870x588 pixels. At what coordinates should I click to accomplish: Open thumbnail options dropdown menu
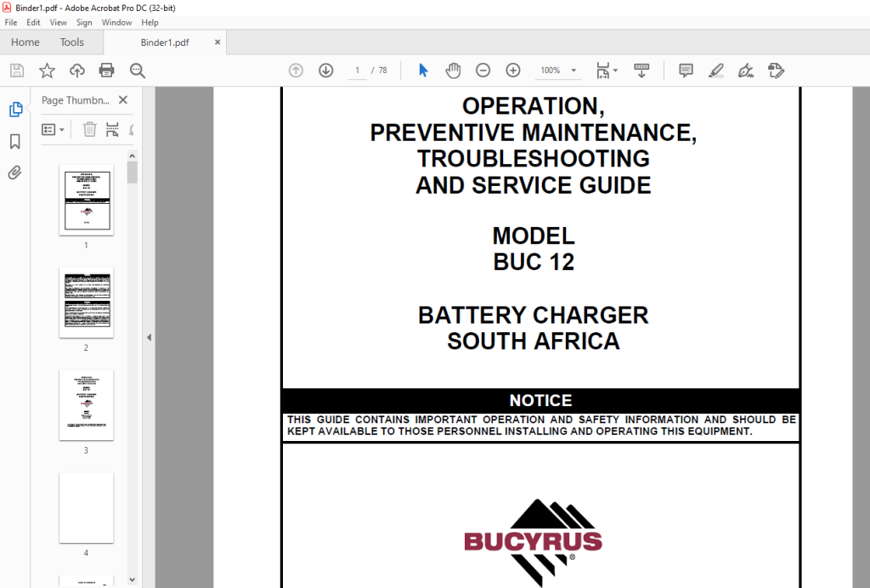54,130
